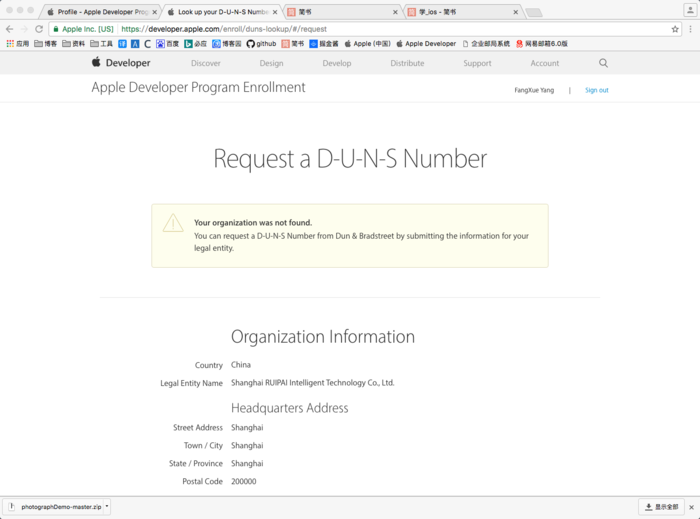Open the Account menu item
Image resolution: width=700 pixels, height=519 pixels.
545,63
